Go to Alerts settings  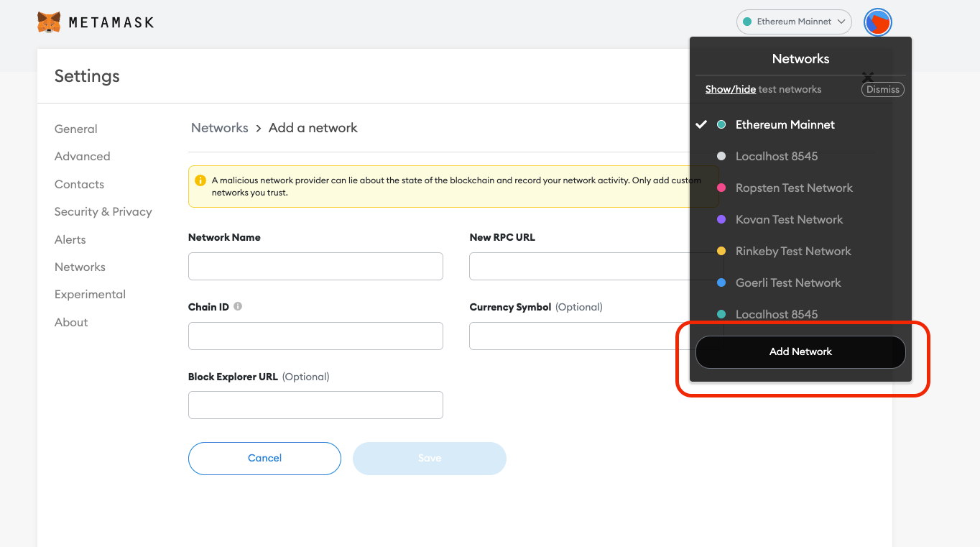(x=70, y=240)
